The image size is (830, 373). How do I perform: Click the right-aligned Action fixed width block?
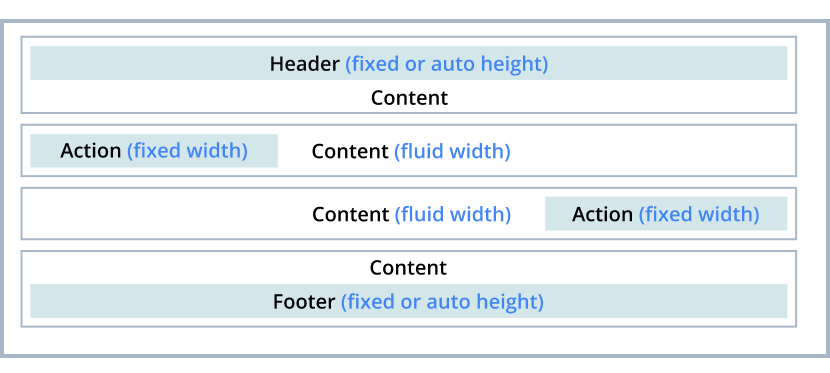pos(666,214)
